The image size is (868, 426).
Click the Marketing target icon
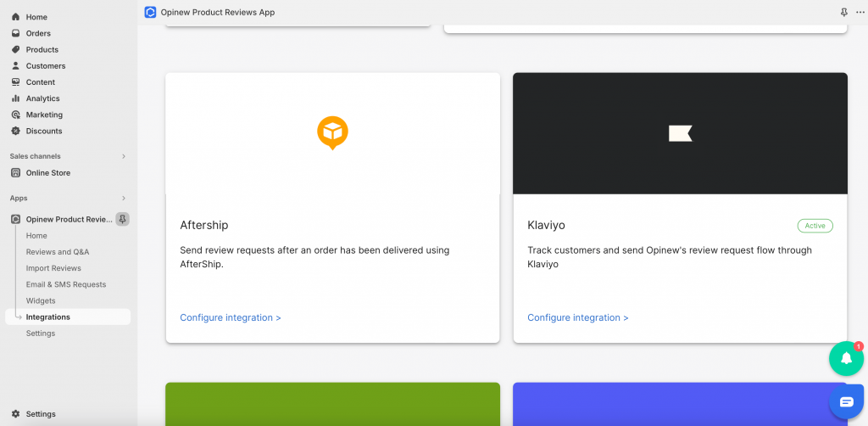pyautogui.click(x=15, y=115)
